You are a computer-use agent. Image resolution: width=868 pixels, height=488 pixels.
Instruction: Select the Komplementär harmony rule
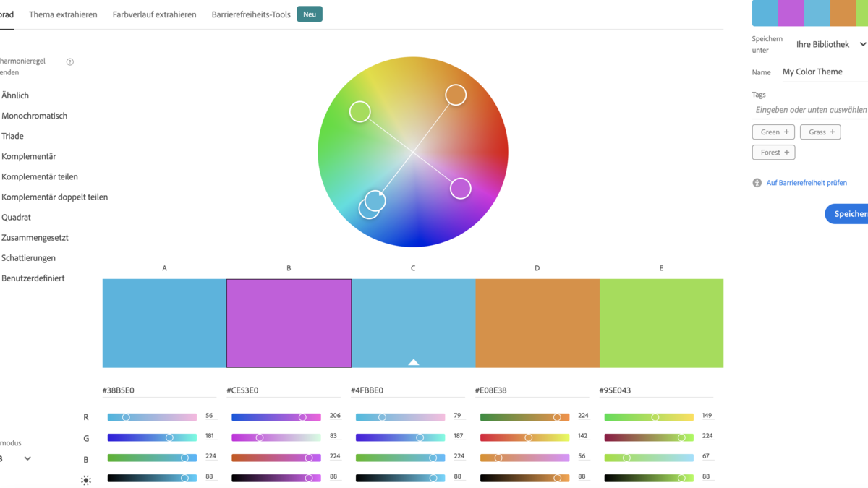click(x=29, y=156)
